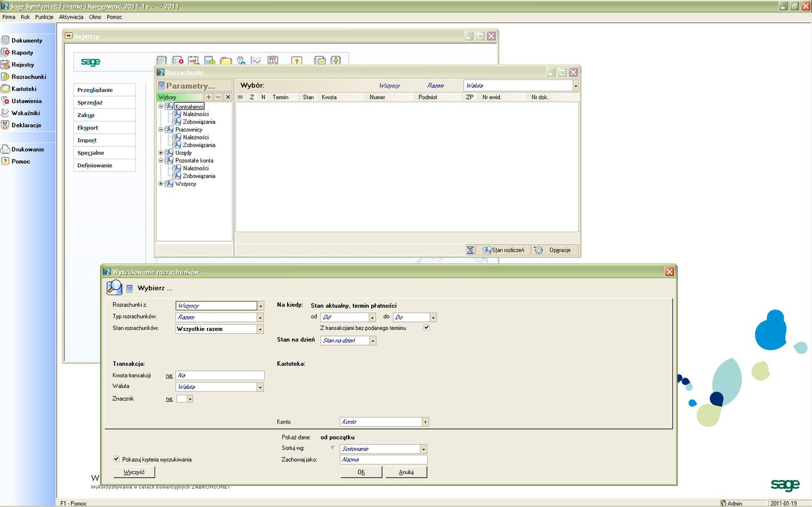Toggle Pokazuj kryteria wyszukiwania checkbox

pyautogui.click(x=116, y=459)
